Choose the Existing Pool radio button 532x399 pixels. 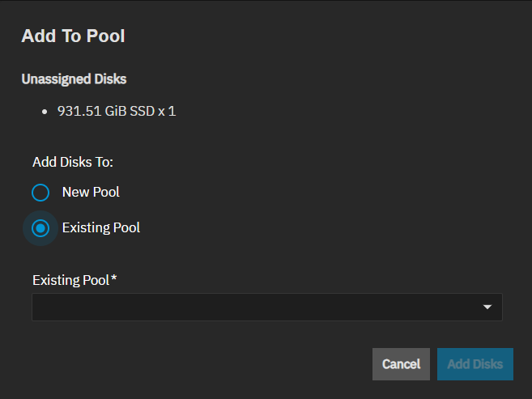click(x=40, y=228)
